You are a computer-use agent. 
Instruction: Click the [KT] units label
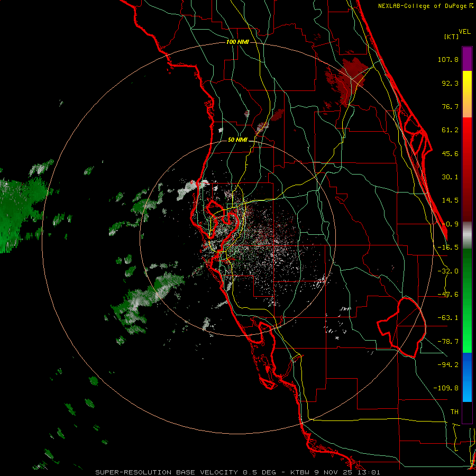click(x=452, y=36)
